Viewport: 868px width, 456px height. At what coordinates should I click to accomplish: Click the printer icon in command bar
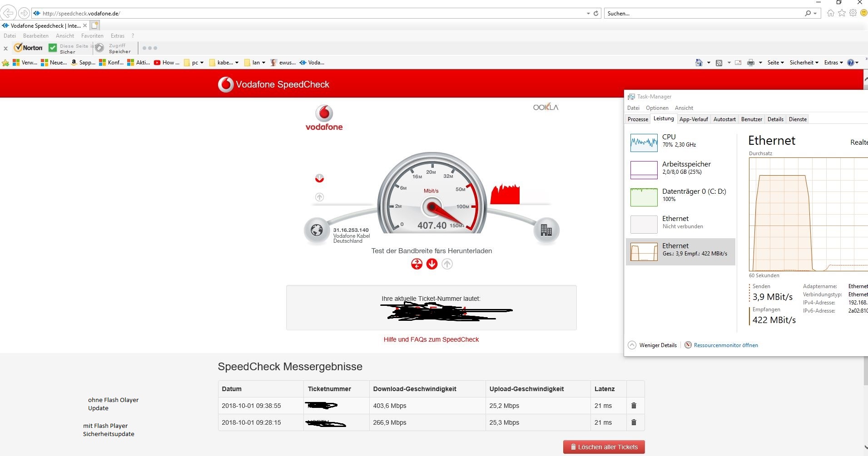751,63
